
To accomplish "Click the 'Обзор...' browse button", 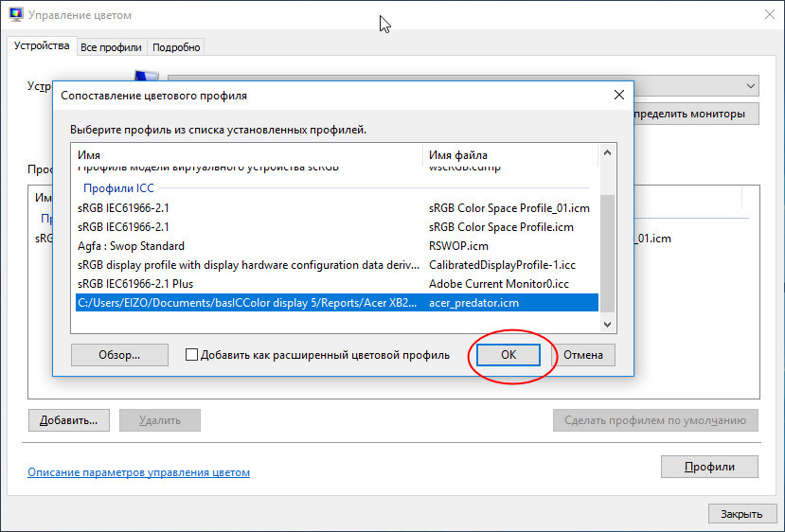I will [119, 355].
